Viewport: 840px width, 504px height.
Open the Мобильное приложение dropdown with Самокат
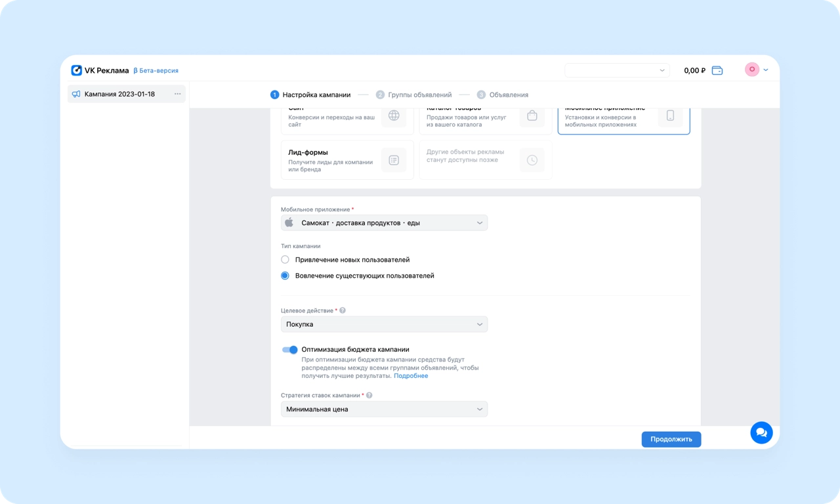click(384, 223)
